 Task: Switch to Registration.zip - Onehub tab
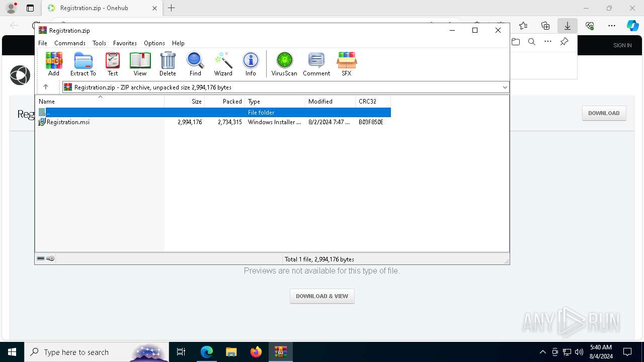101,8
